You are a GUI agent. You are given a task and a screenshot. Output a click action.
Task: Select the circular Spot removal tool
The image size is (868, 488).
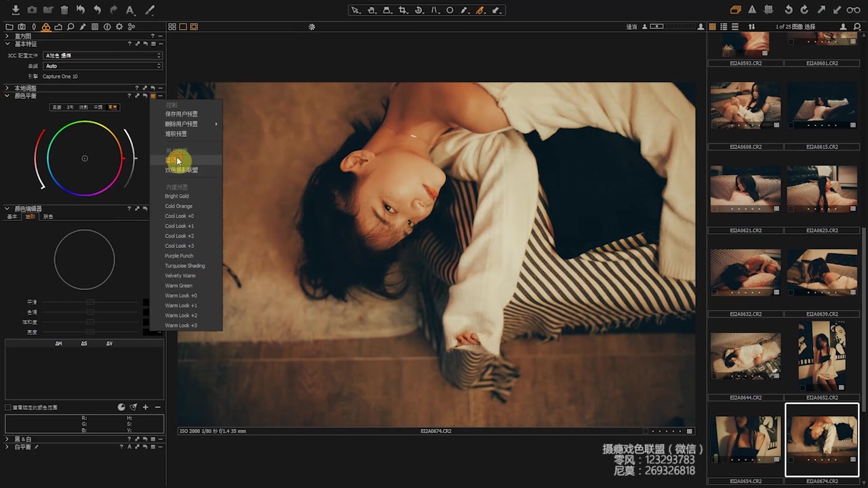coord(450,10)
